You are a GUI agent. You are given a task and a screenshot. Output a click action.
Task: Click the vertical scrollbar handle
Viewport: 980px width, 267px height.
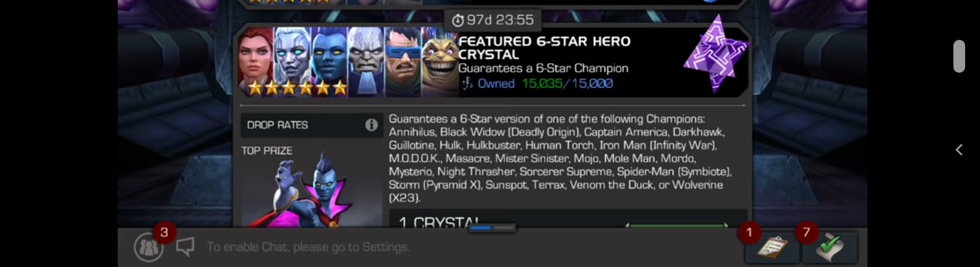(x=959, y=56)
